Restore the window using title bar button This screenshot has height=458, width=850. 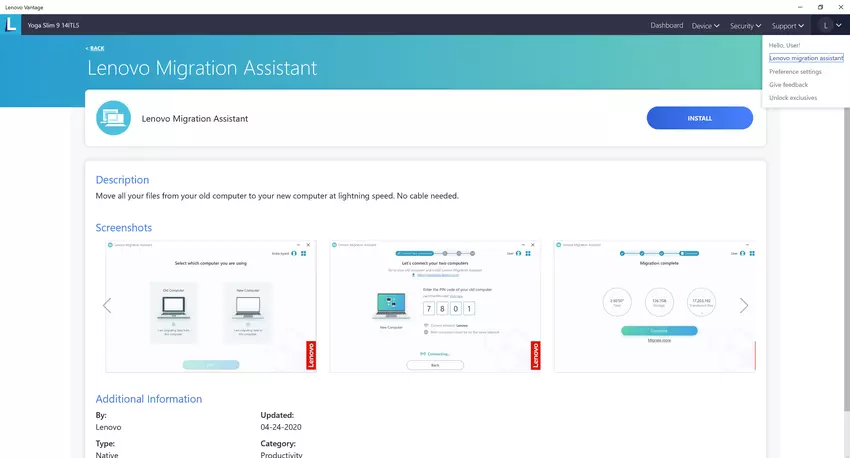[820, 6]
